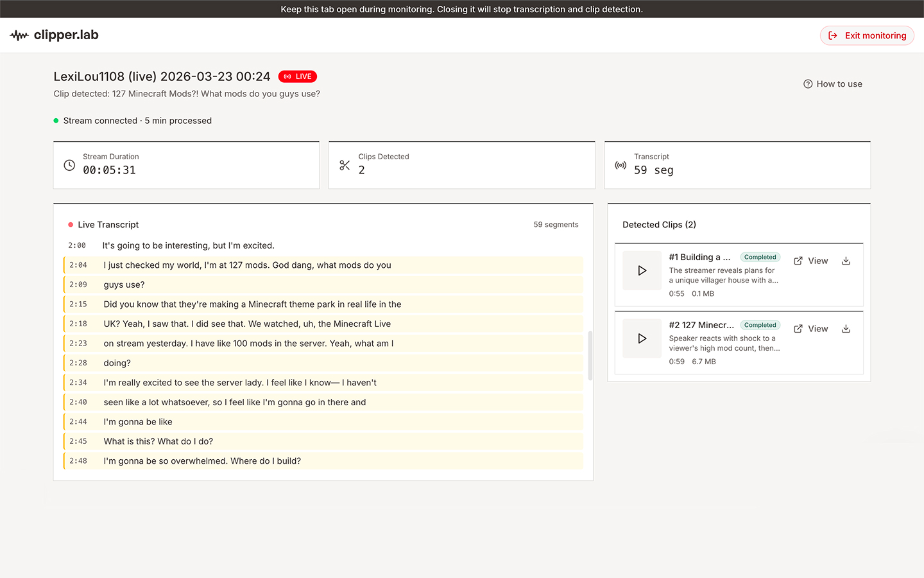Download clip #2 127 Minecraft
The width and height of the screenshot is (924, 578).
[x=846, y=329]
